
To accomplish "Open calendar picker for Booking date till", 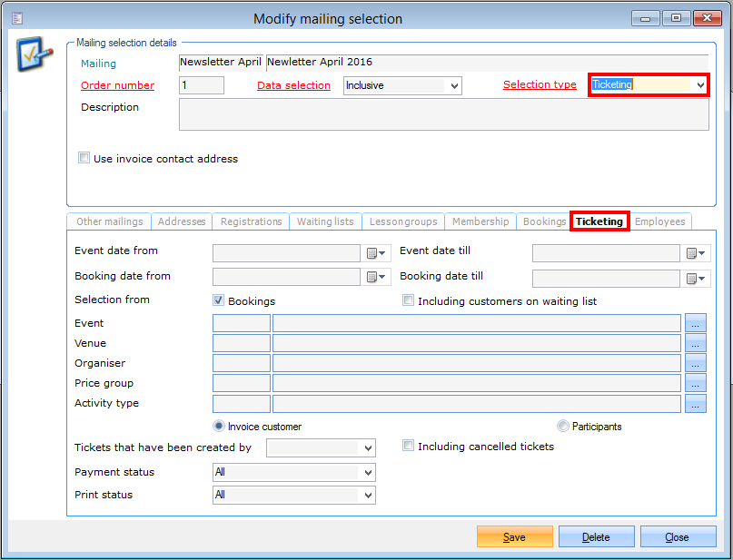I will pyautogui.click(x=697, y=278).
